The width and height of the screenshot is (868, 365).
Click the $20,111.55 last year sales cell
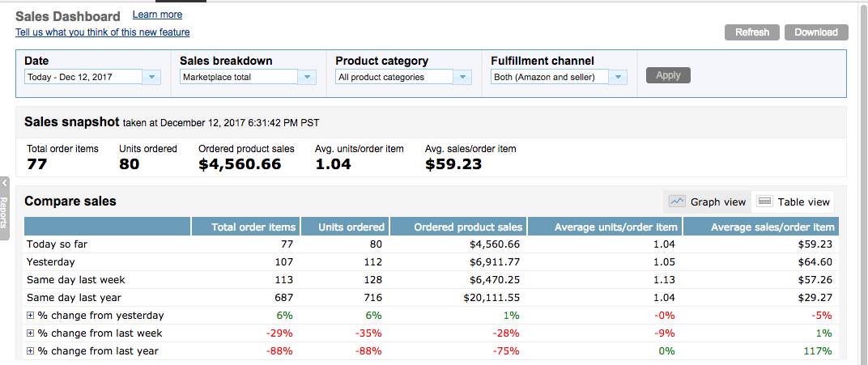[491, 298]
